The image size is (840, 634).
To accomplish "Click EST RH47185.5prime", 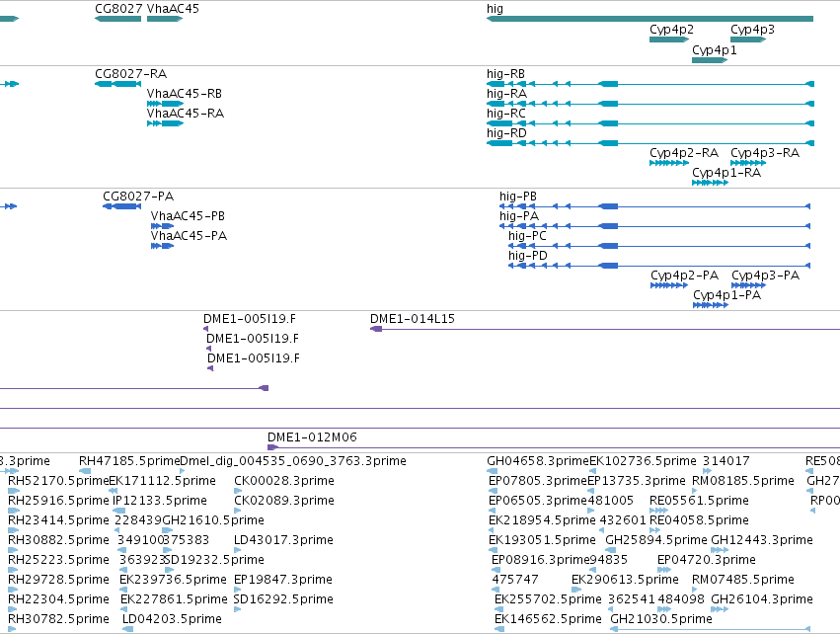I will 129,461.
